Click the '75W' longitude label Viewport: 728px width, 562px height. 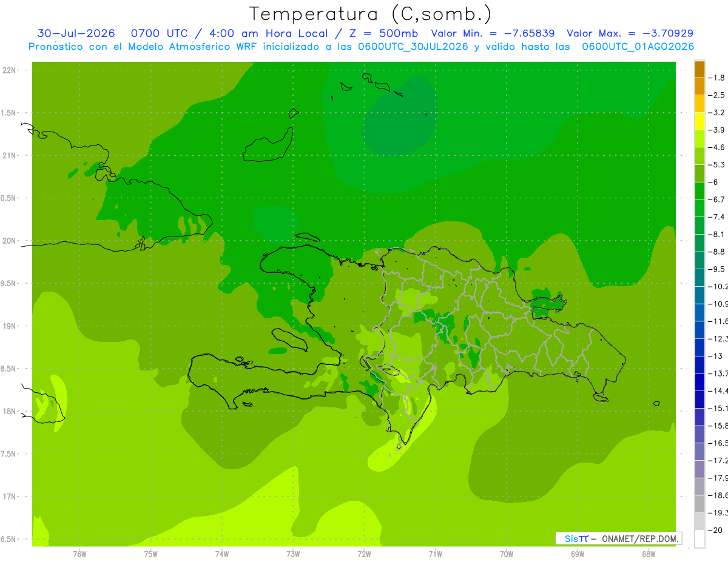(151, 554)
